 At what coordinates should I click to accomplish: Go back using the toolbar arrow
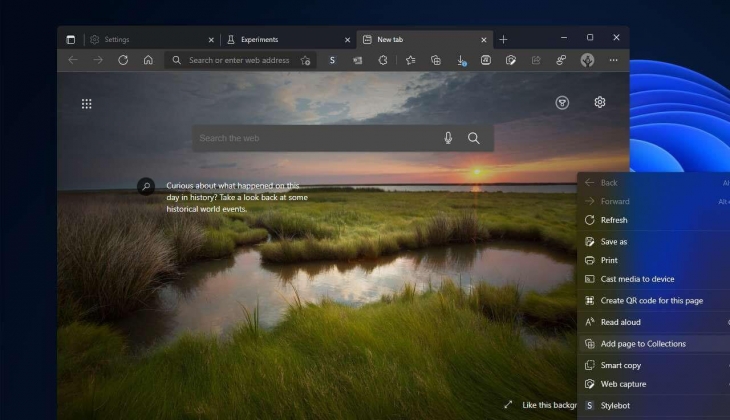(73, 60)
